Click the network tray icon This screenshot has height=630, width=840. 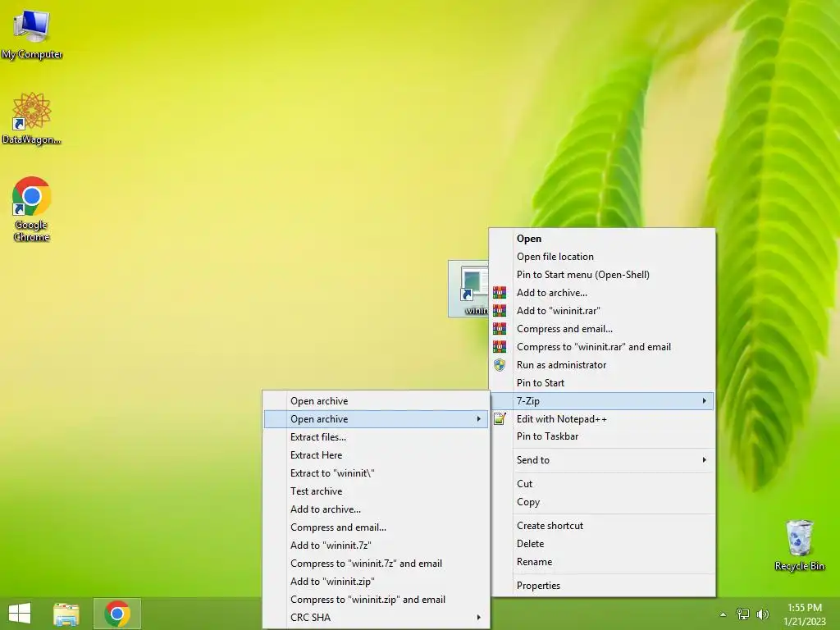tap(743, 614)
